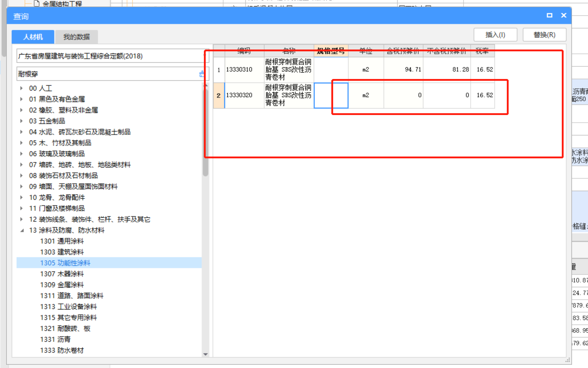
Task: Click the 税率 column header
Action: pyautogui.click(x=482, y=51)
